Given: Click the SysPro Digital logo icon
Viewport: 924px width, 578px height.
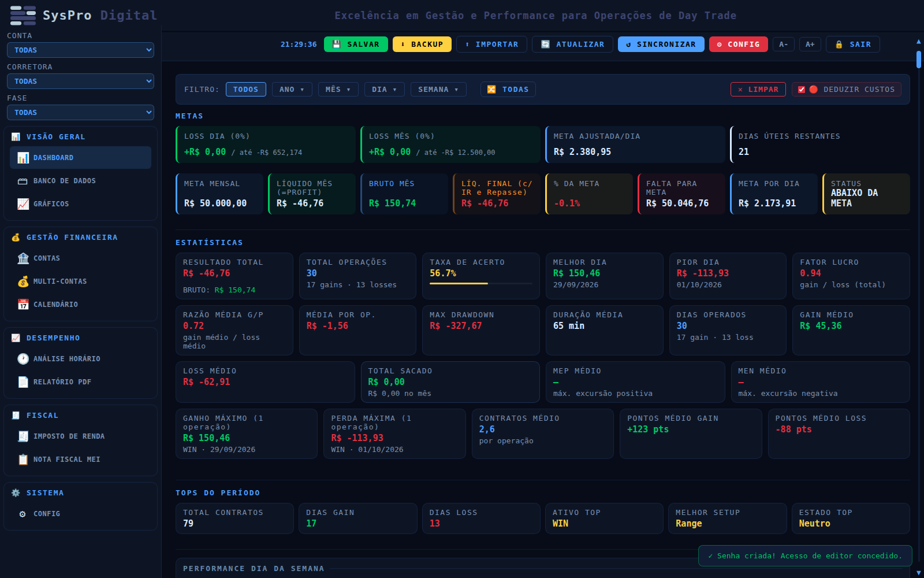Looking at the screenshot, I should coord(23,16).
